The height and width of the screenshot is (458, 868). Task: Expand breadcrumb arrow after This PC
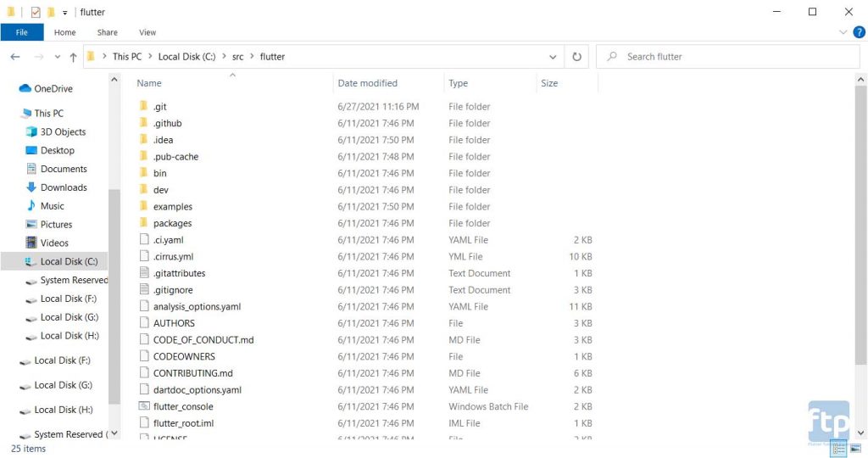click(150, 57)
